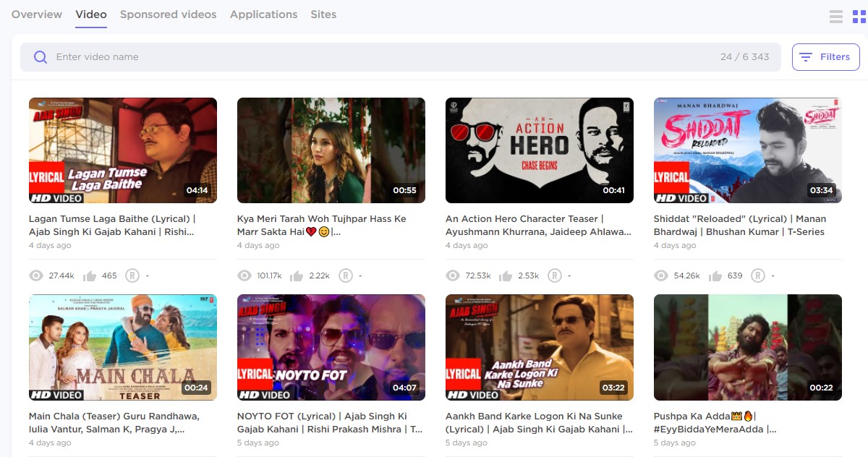Click views eye icon for Kya Meri Tarah video
This screenshot has width=868, height=457.
pyautogui.click(x=244, y=276)
